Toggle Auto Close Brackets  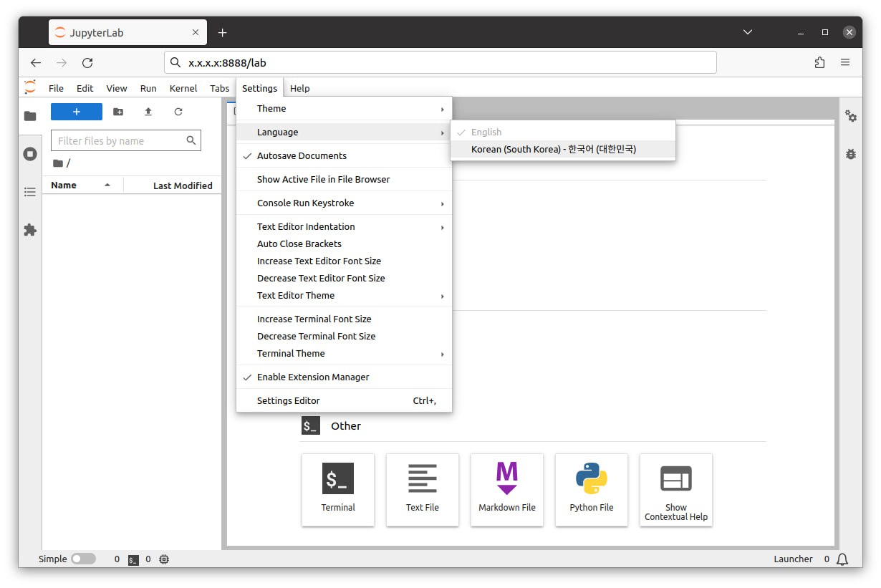(x=344, y=244)
